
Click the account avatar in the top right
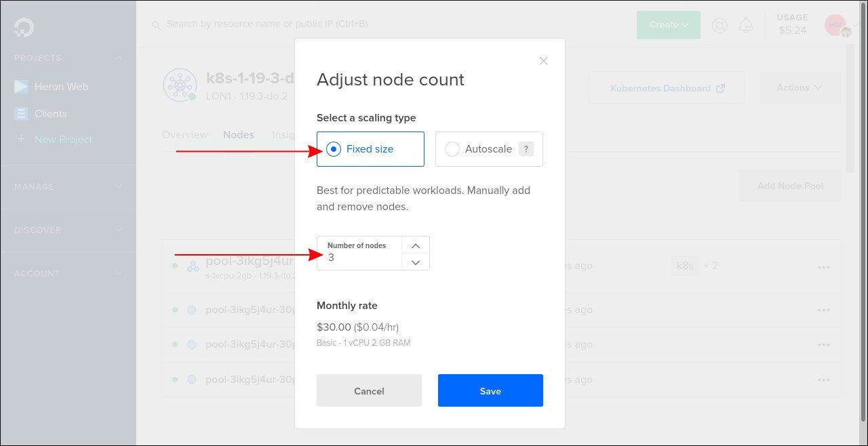pyautogui.click(x=835, y=24)
